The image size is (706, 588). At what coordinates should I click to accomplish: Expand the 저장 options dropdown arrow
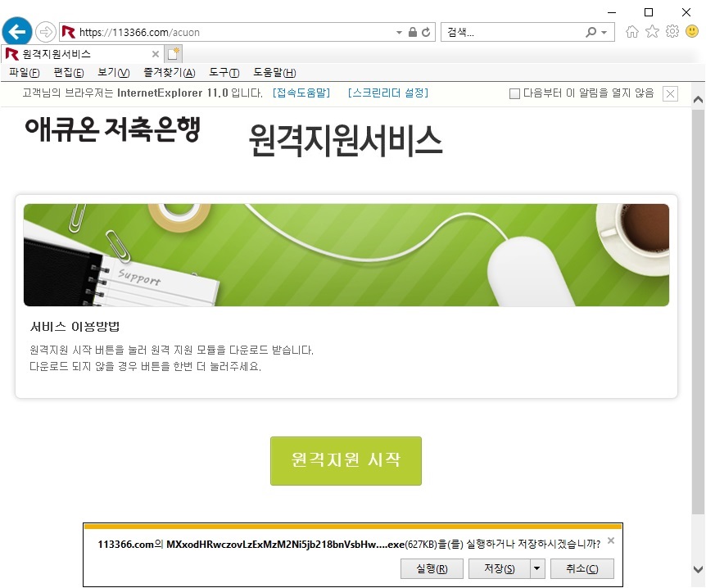coord(537,568)
